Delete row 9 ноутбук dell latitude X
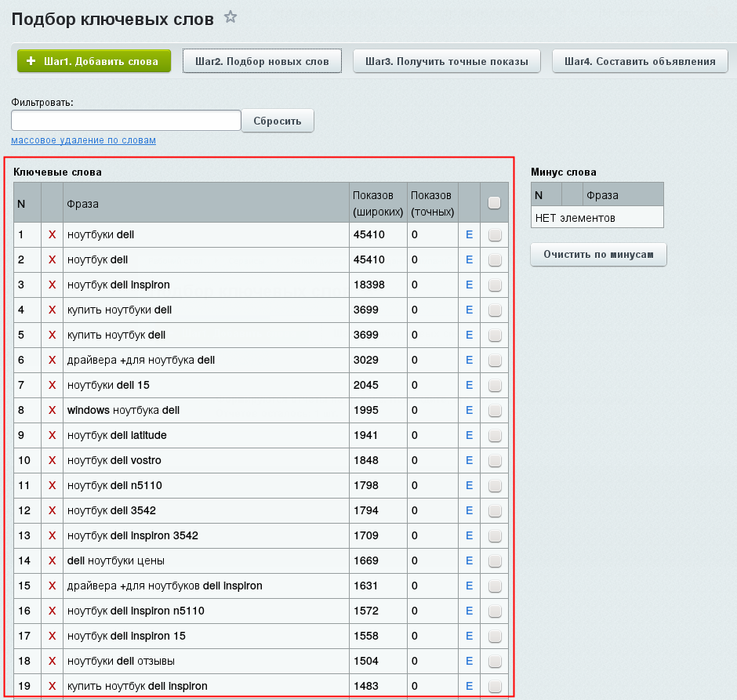Viewport: 737px width, 700px height. click(53, 435)
